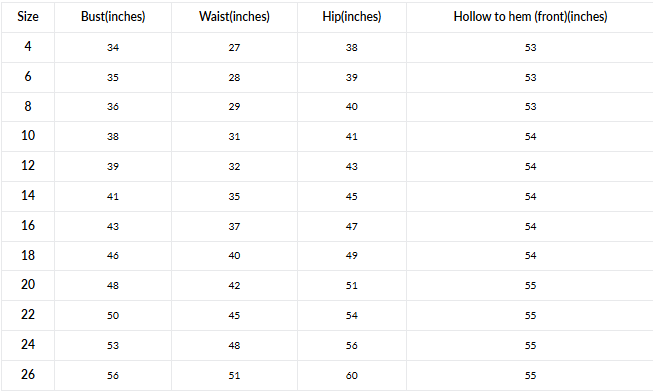The image size is (653, 392).
Task: Select the size 18 row label
Action: [x=28, y=255]
